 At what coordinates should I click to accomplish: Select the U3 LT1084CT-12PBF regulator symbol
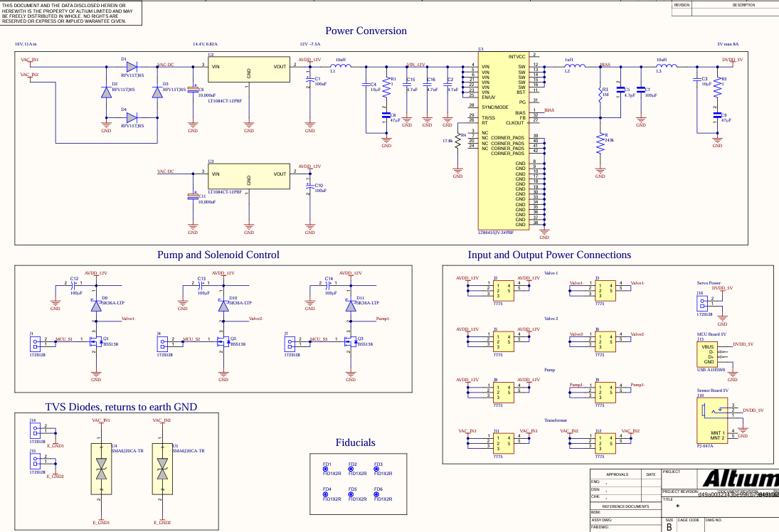248,176
